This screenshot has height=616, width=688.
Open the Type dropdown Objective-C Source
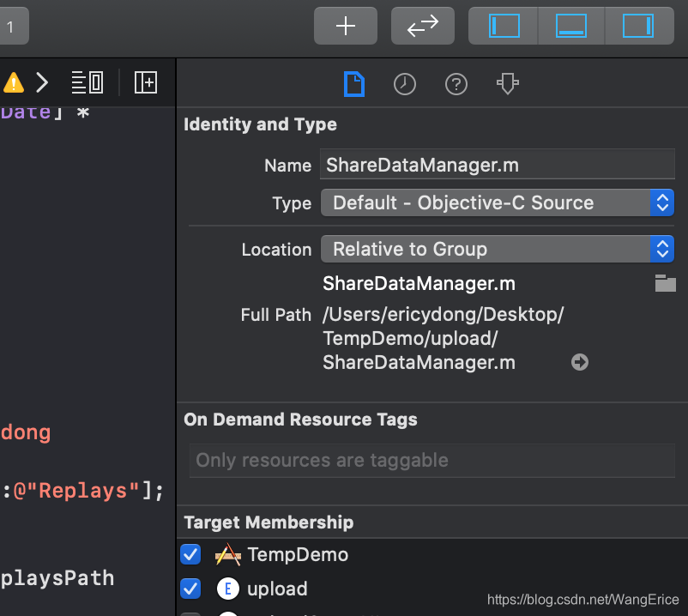497,203
